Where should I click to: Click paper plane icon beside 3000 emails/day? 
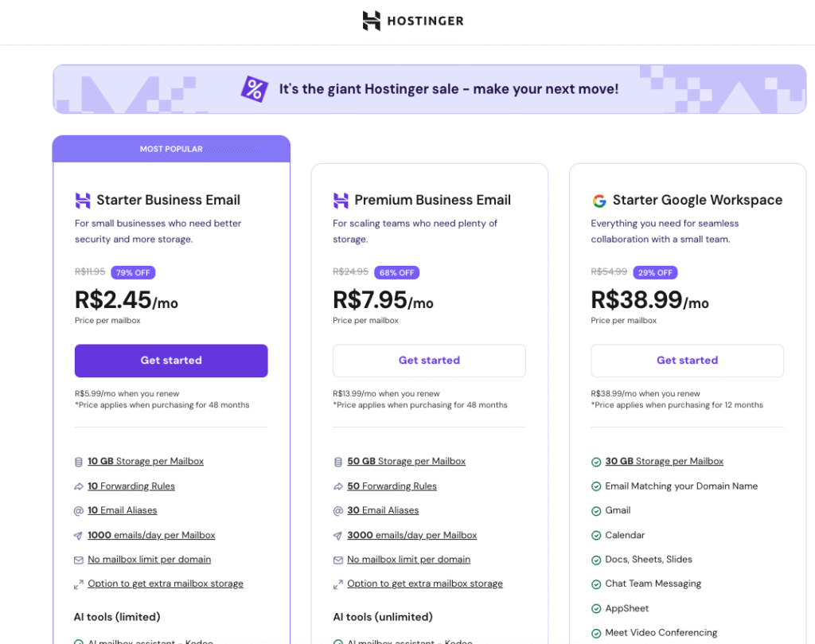[338, 536]
